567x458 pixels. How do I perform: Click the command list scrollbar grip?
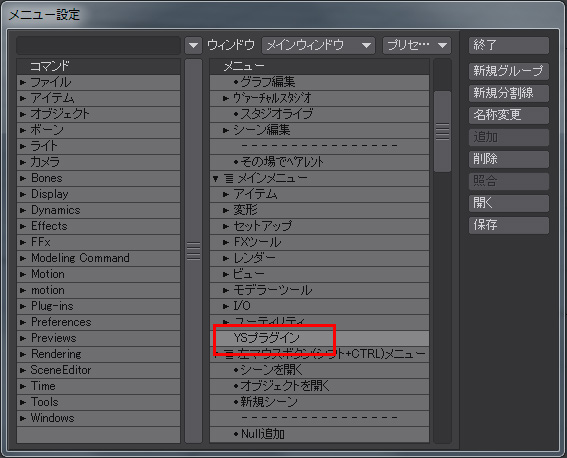pos(193,251)
